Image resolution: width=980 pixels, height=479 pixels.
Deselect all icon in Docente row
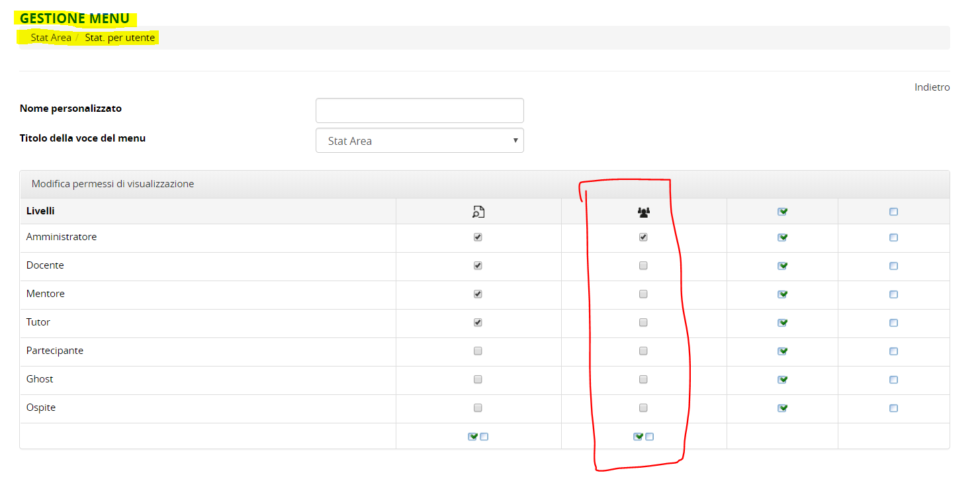pyautogui.click(x=893, y=266)
